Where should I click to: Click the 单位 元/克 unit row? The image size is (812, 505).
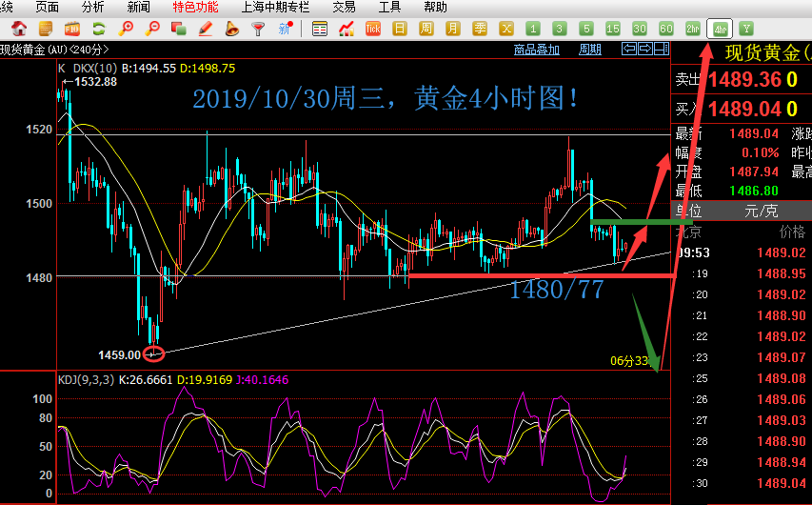(x=742, y=211)
